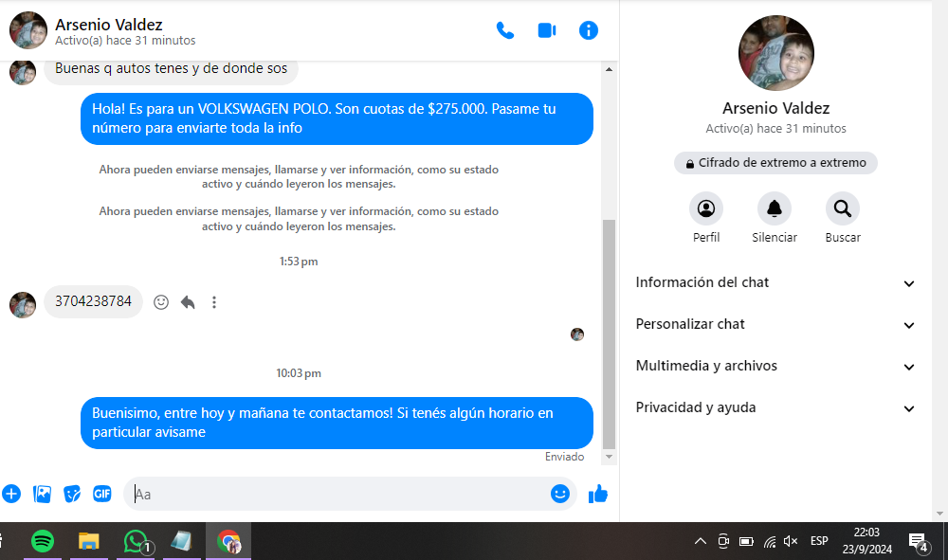The image size is (948, 560).
Task: Click the Enviado status label
Action: point(564,457)
